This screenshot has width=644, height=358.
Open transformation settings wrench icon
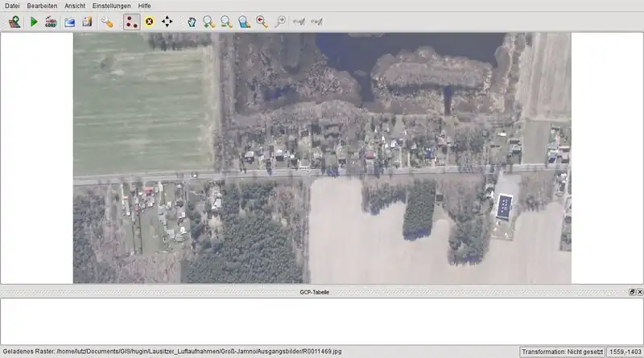(107, 22)
